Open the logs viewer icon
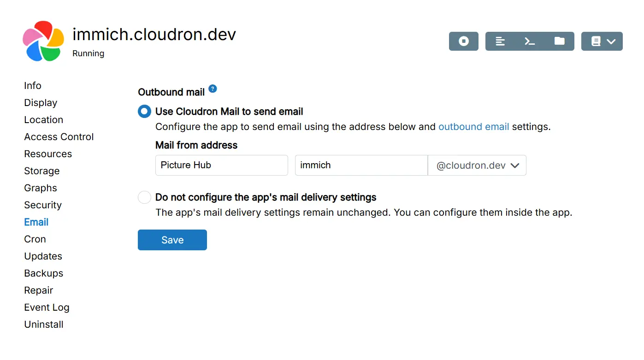 [500, 41]
